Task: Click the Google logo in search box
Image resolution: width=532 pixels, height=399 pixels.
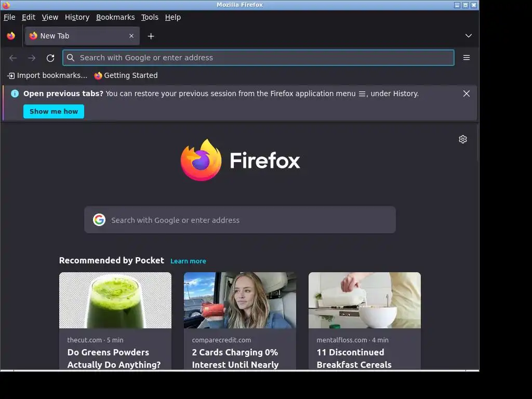Action: (99, 220)
